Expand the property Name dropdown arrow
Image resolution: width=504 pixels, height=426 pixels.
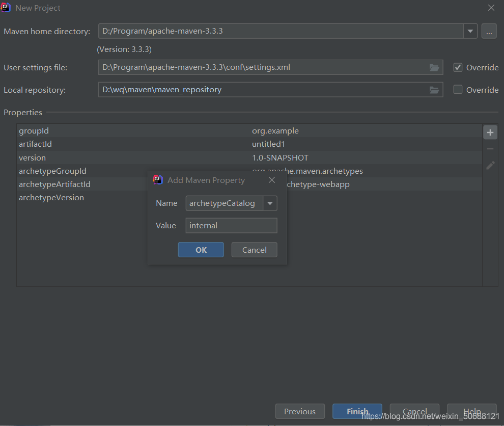coord(270,203)
